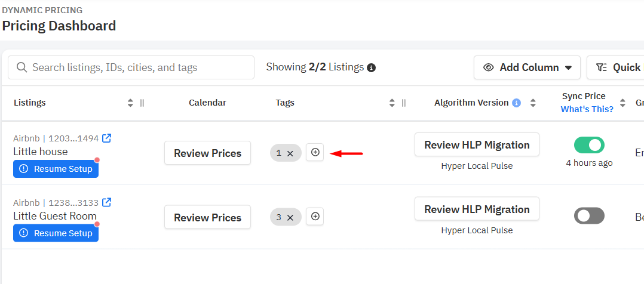Image resolution: width=644 pixels, height=284 pixels.
Task: Add a tag to Little house
Action: [x=315, y=153]
